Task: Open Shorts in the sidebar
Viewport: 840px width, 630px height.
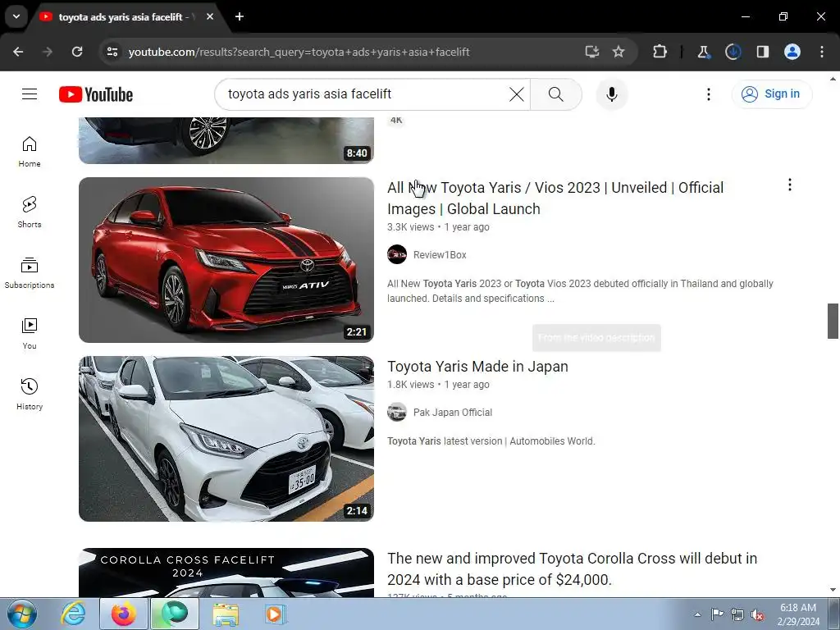Action: click(x=30, y=212)
